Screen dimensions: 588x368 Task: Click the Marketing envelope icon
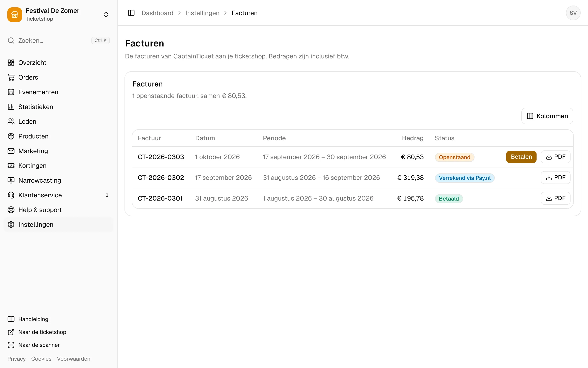click(11, 151)
